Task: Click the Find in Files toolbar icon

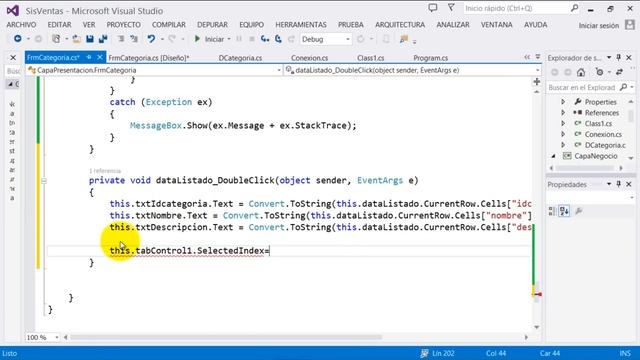Action: click(404, 39)
